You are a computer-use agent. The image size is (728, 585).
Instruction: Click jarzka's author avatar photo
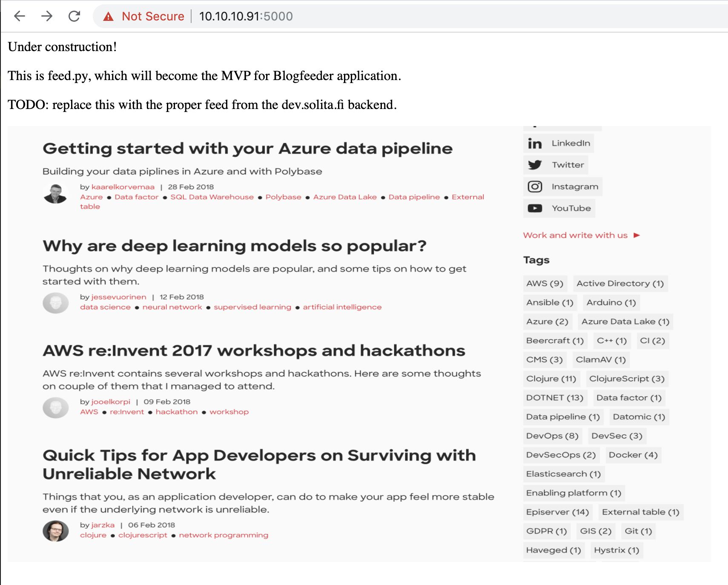(55, 531)
